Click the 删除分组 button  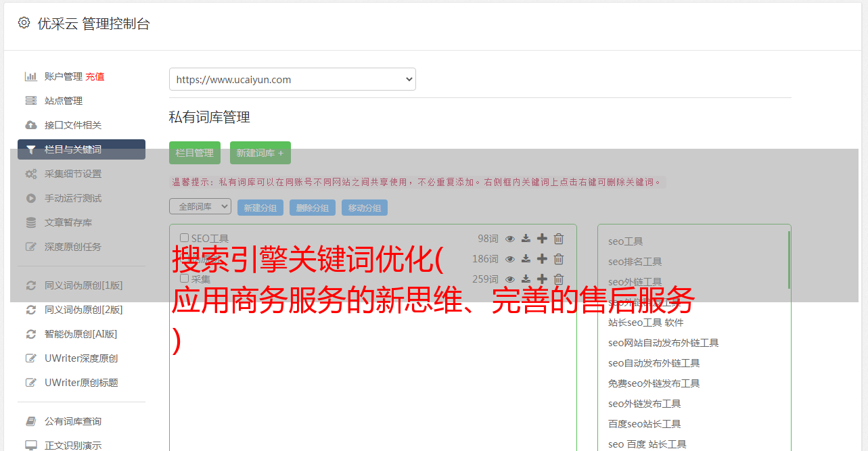click(313, 208)
